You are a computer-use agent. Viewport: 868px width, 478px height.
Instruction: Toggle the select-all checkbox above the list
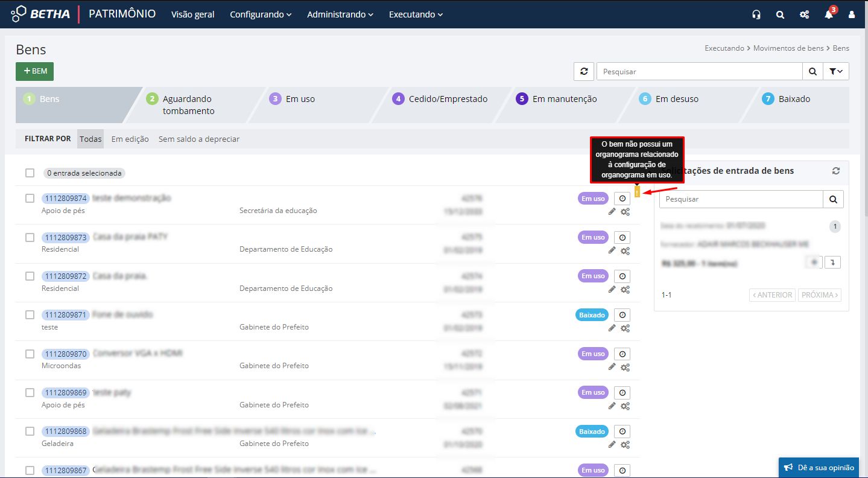(x=30, y=173)
